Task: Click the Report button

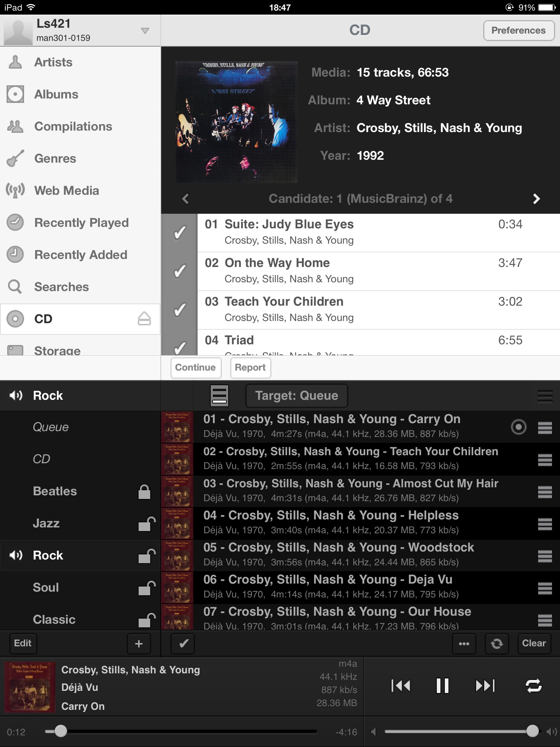Action: [250, 368]
